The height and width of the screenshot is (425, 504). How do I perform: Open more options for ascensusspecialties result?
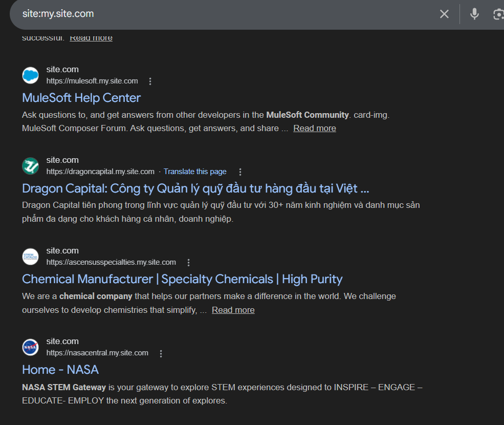[188, 263]
